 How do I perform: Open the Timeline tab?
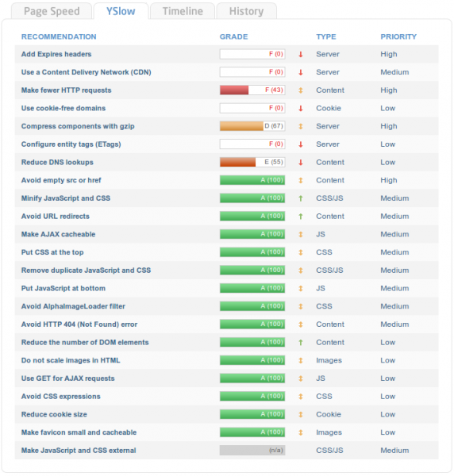tap(183, 11)
